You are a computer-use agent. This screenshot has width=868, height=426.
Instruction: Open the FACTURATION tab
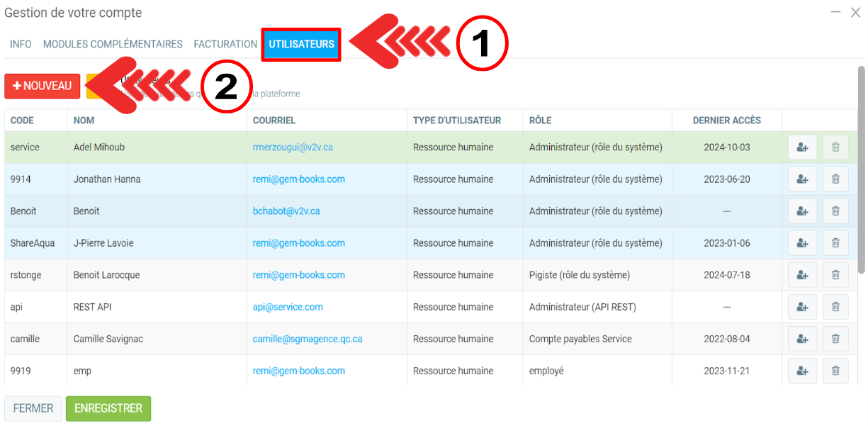click(225, 44)
